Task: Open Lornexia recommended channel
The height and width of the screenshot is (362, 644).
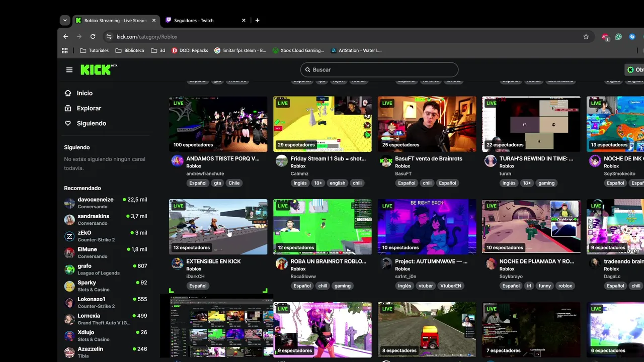Action: [106, 319]
